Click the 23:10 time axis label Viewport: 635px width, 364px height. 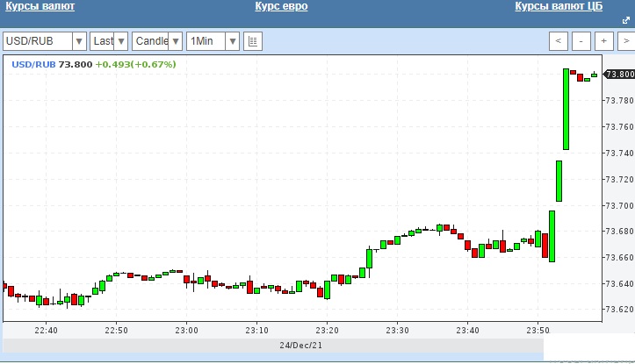(257, 331)
